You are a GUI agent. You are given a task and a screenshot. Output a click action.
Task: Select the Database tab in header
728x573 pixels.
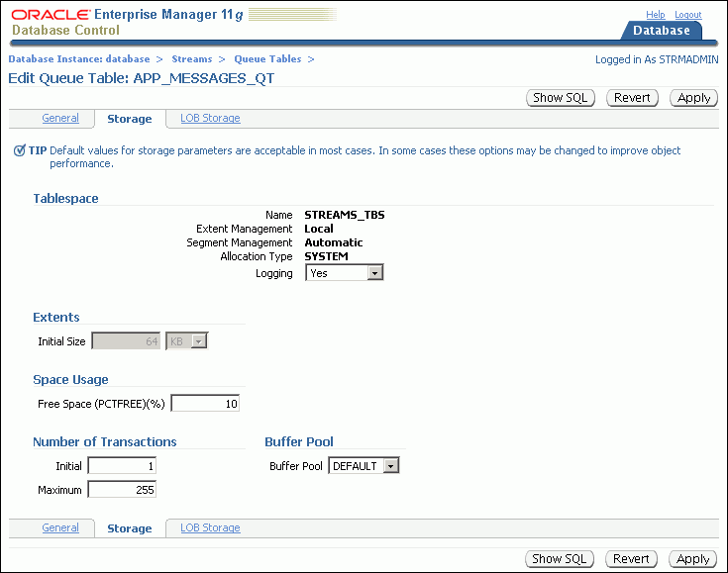(661, 31)
